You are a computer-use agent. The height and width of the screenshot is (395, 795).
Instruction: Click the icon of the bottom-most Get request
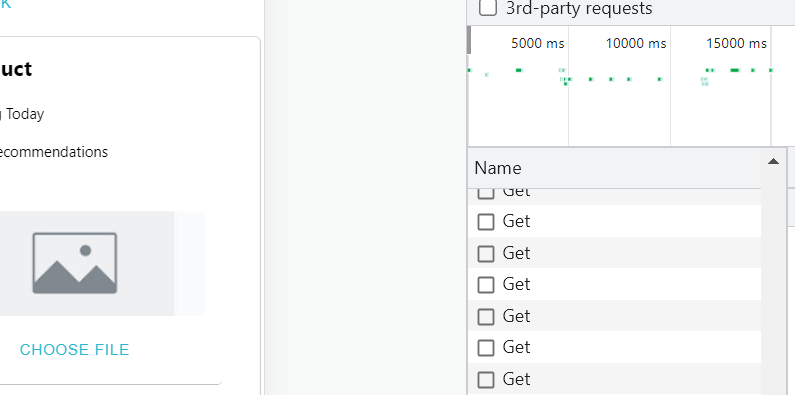pyautogui.click(x=486, y=380)
